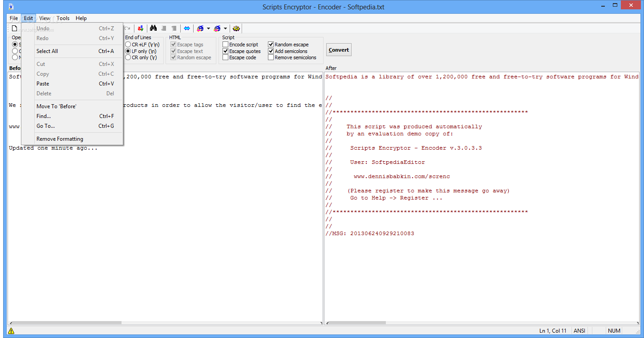
Task: Uncheck the Random escape script checkbox
Action: (271, 45)
